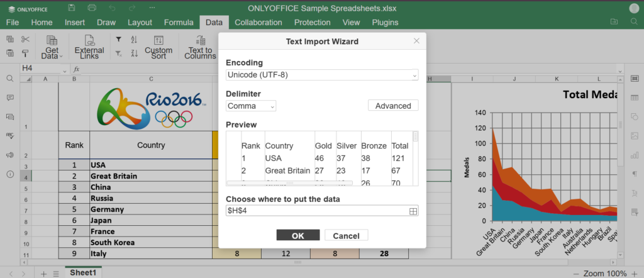Cancel the Text Import Wizard
This screenshot has width=644, height=278.
pos(346,235)
